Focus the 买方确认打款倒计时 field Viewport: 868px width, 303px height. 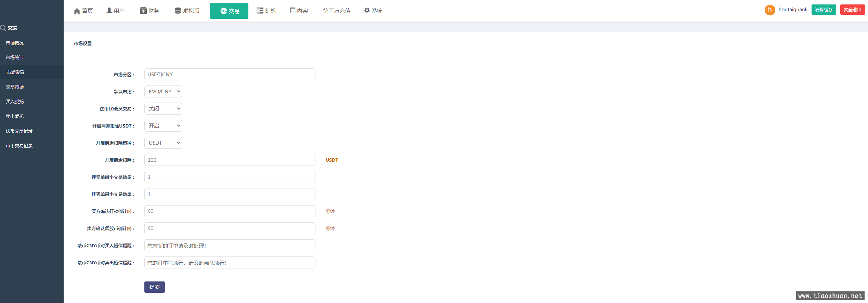pyautogui.click(x=230, y=211)
